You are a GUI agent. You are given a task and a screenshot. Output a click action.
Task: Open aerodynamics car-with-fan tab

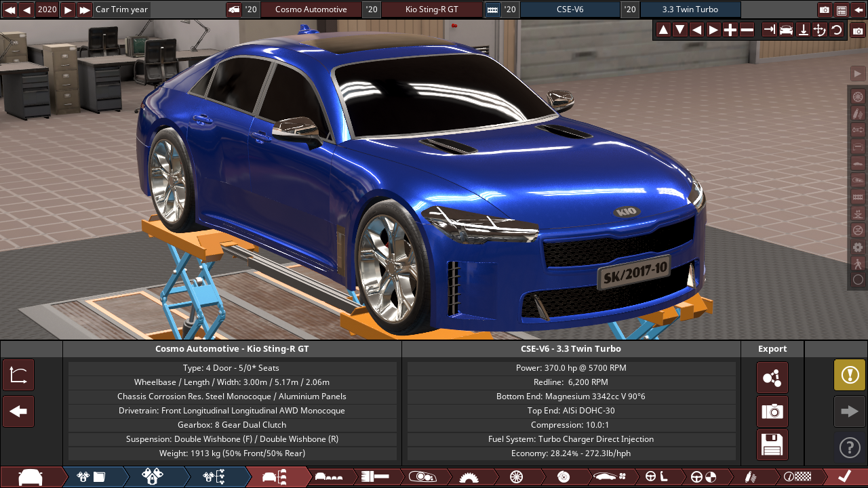click(608, 477)
